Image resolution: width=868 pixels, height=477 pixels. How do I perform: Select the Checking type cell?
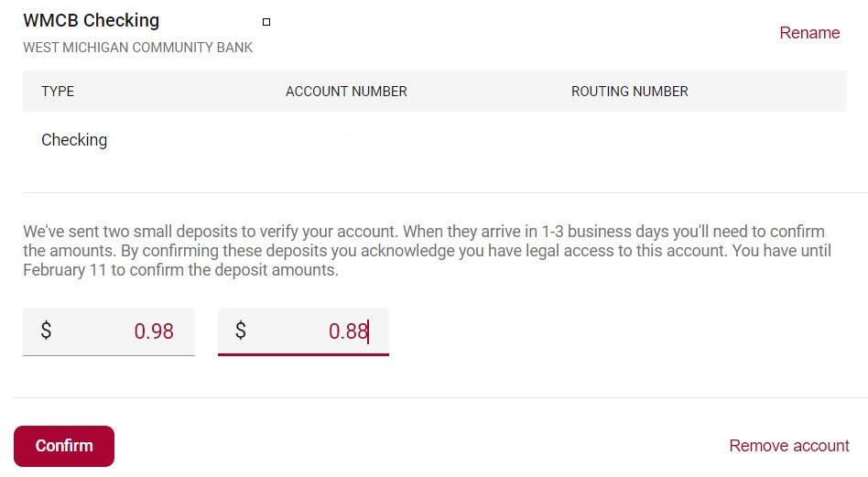pyautogui.click(x=74, y=140)
